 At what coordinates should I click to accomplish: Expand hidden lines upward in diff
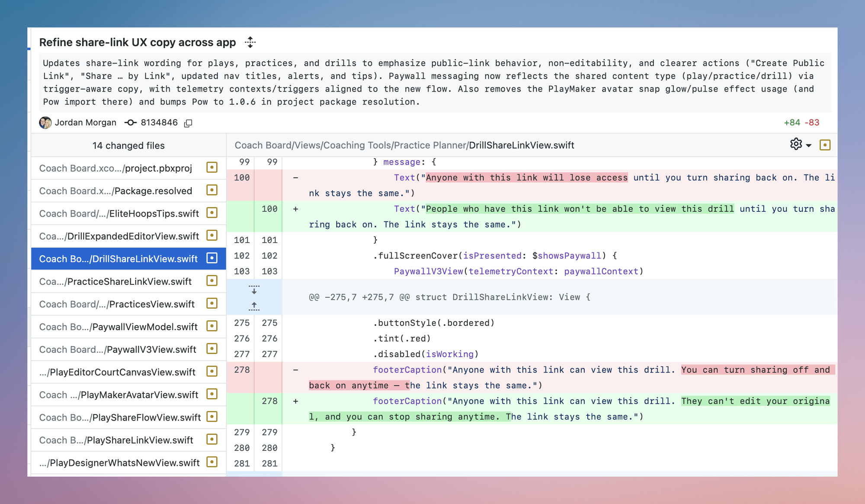point(254,306)
